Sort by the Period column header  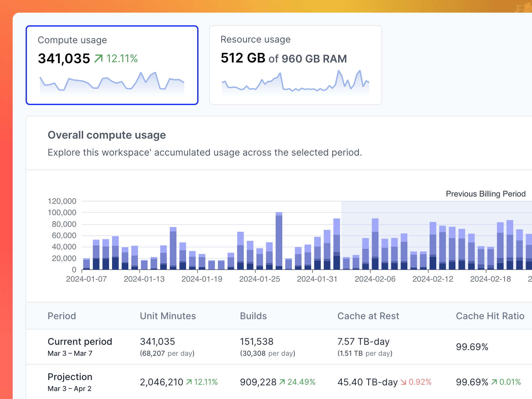62,316
